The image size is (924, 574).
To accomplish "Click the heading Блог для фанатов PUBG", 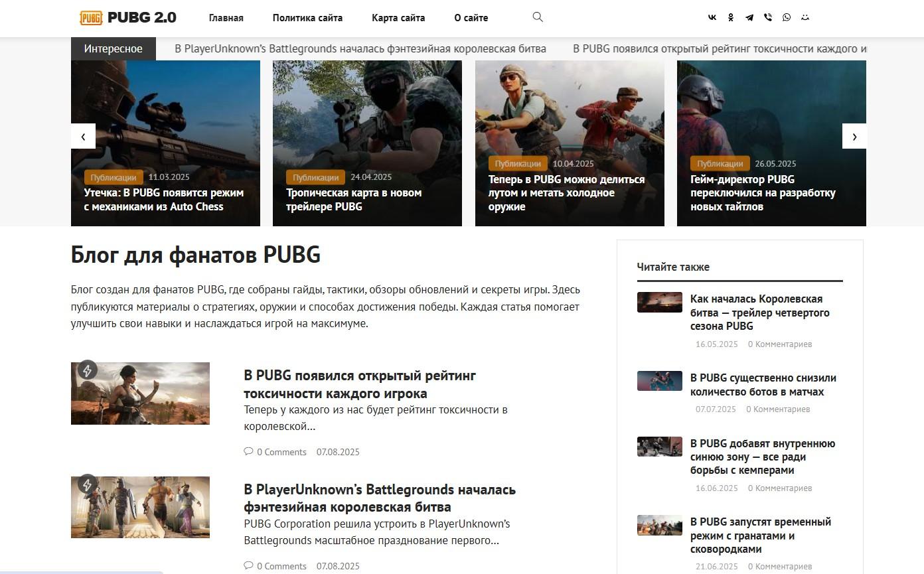I will point(196,255).
